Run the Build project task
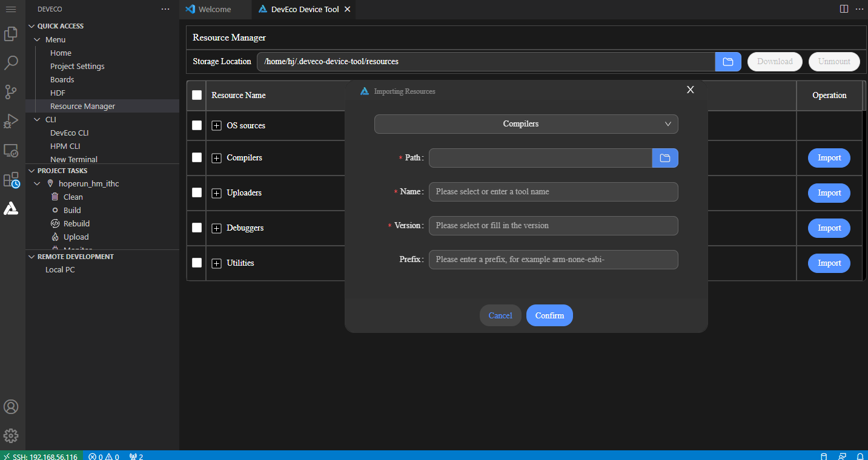 (x=72, y=210)
